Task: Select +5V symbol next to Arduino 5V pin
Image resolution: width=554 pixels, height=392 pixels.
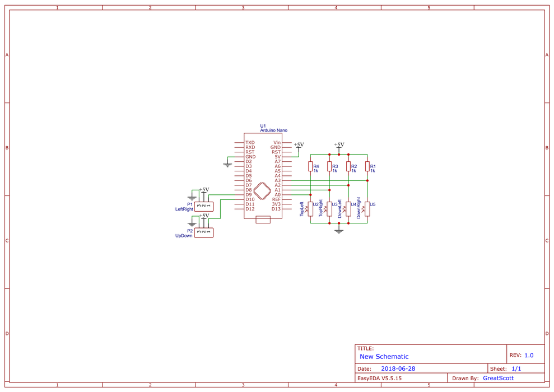Action: pyautogui.click(x=299, y=146)
